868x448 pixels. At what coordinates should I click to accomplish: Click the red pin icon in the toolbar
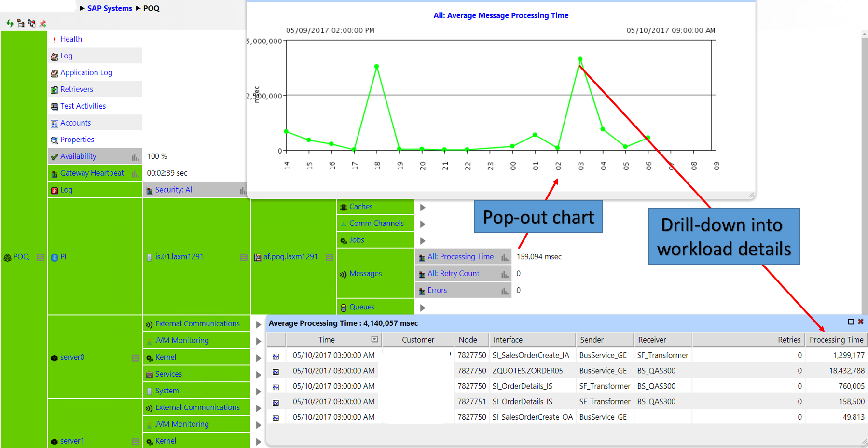42,23
